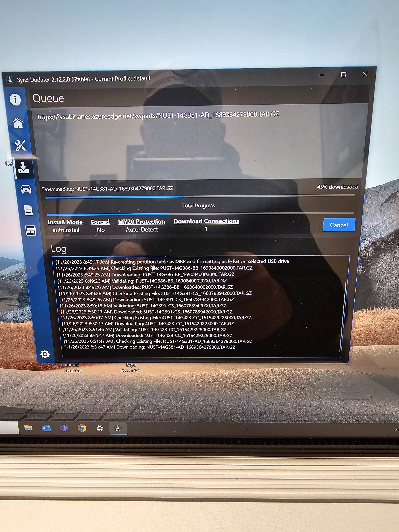Open Google Chrome from the taskbar

tap(82, 428)
